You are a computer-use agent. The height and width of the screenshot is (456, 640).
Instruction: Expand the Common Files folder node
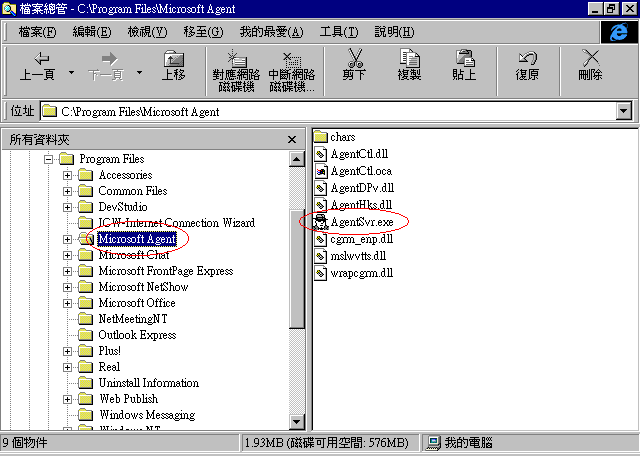coord(68,191)
